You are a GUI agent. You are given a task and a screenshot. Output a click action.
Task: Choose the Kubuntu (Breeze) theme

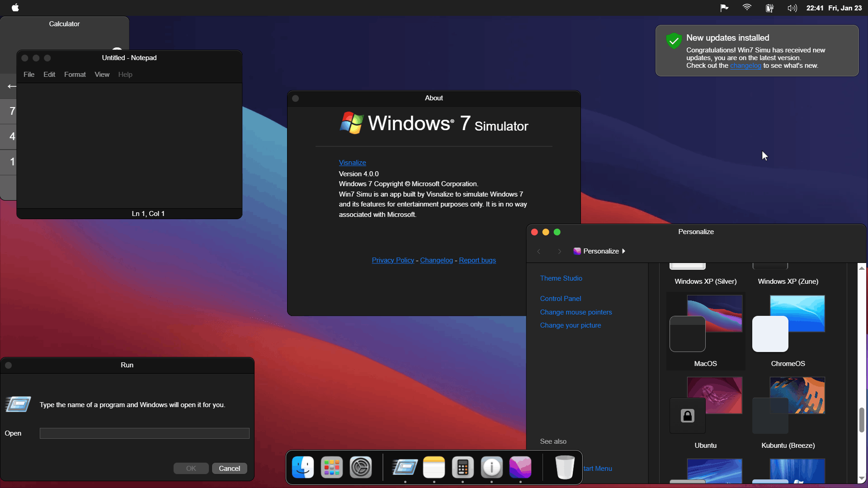pos(788,405)
